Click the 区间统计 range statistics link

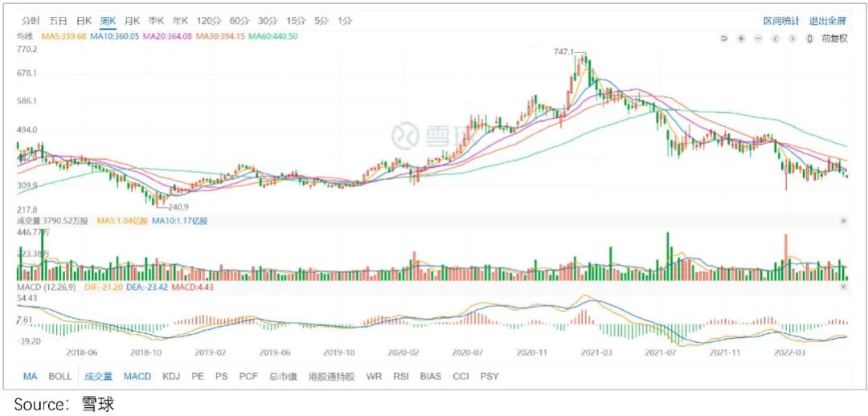coord(781,20)
